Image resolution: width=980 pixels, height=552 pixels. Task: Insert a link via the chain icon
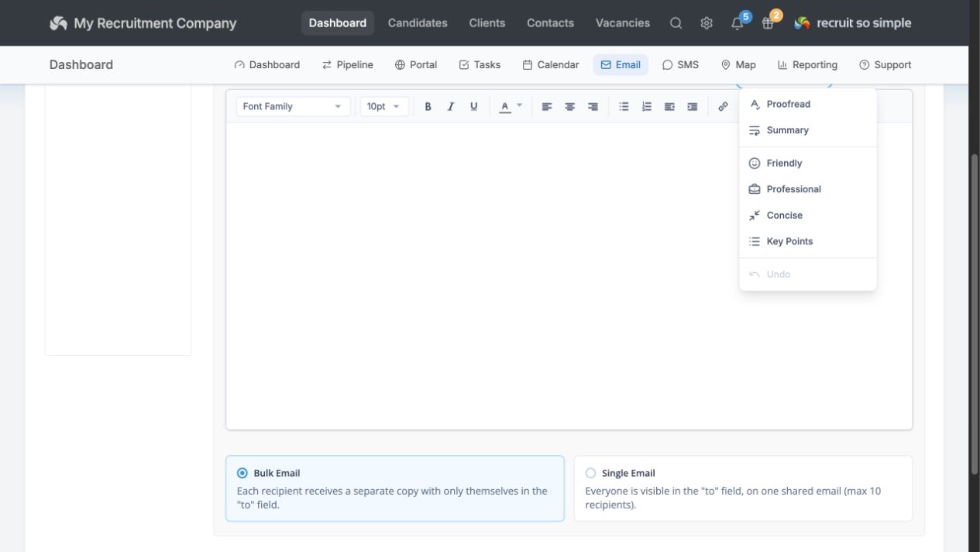click(x=723, y=106)
